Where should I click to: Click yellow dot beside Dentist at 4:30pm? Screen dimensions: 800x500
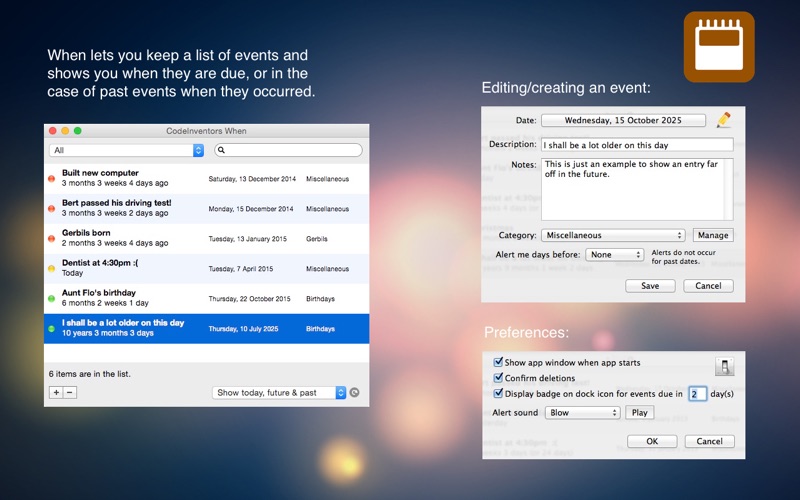click(x=52, y=268)
